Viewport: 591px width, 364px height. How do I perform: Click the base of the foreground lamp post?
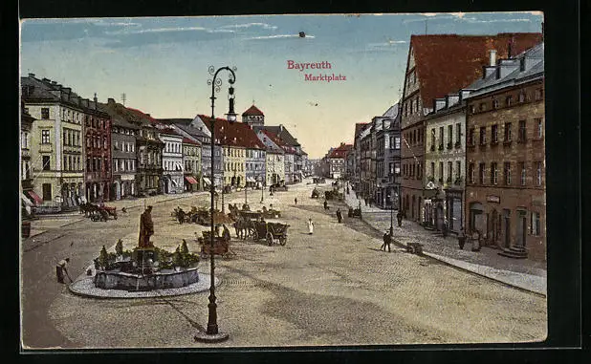click(211, 335)
